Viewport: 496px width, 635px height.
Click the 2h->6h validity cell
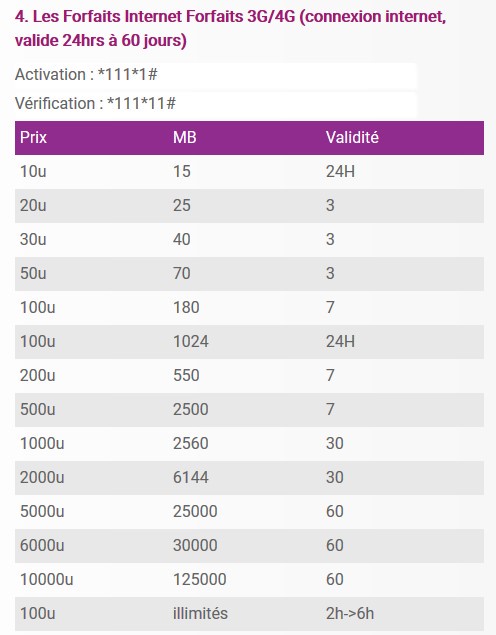coord(350,614)
